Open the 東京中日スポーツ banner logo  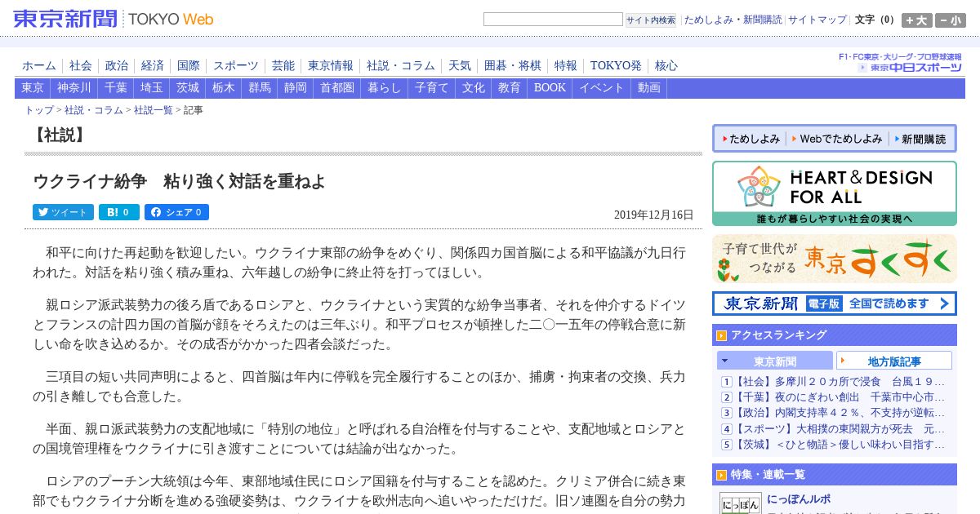click(x=910, y=67)
